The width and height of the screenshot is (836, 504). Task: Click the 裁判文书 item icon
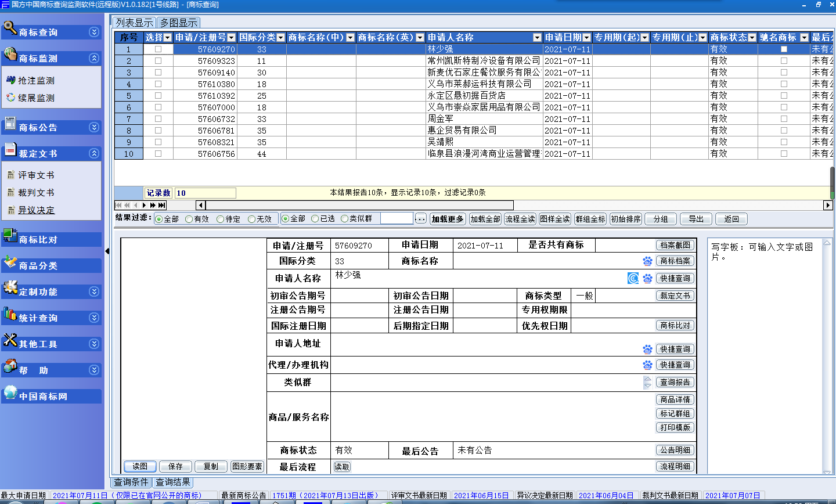(x=11, y=192)
